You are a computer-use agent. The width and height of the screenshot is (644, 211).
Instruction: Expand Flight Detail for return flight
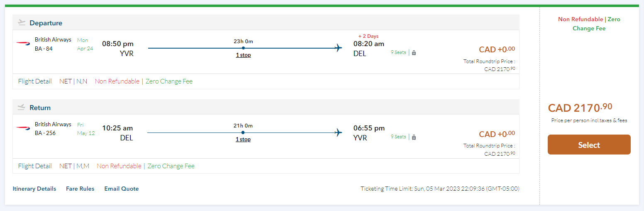click(x=35, y=166)
